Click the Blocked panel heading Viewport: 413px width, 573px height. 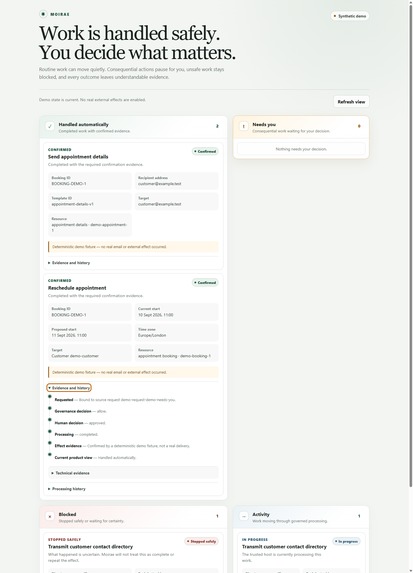click(67, 515)
